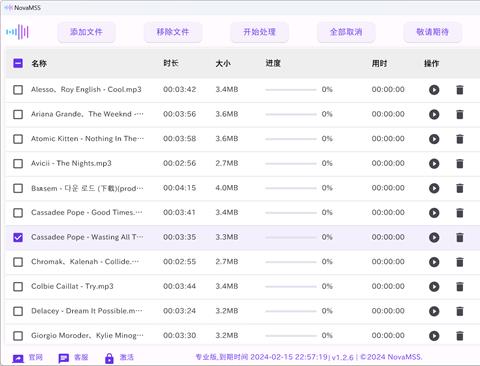The height and width of the screenshot is (366, 480).
Task: Delete Cassadee Pope - Wasting All row
Action: [x=460, y=237]
